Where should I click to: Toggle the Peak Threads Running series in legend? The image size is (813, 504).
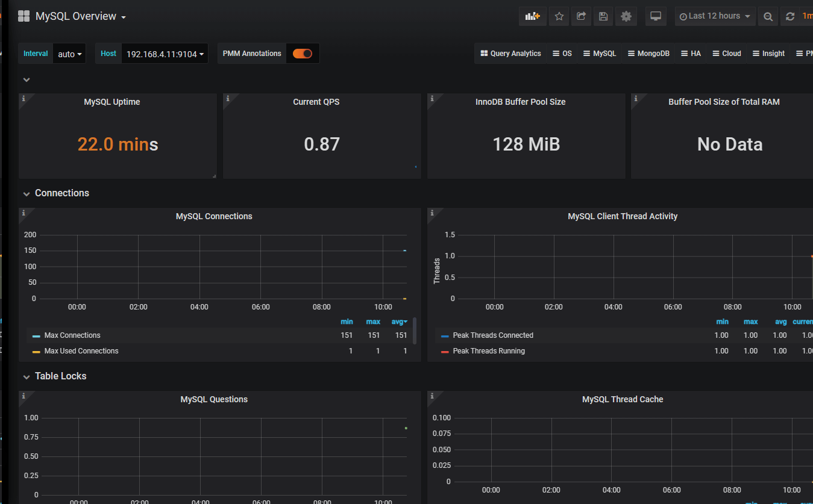(489, 351)
